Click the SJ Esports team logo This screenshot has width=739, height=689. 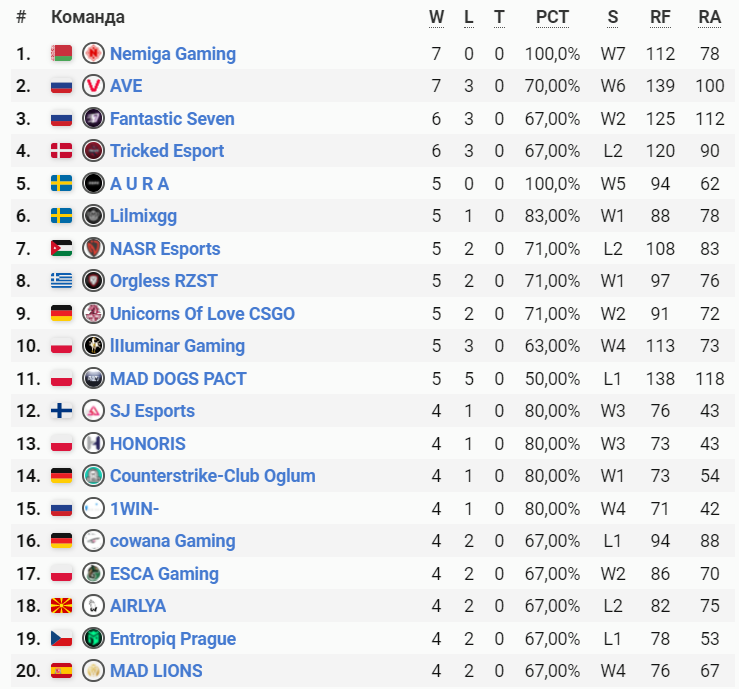pyautogui.click(x=93, y=411)
